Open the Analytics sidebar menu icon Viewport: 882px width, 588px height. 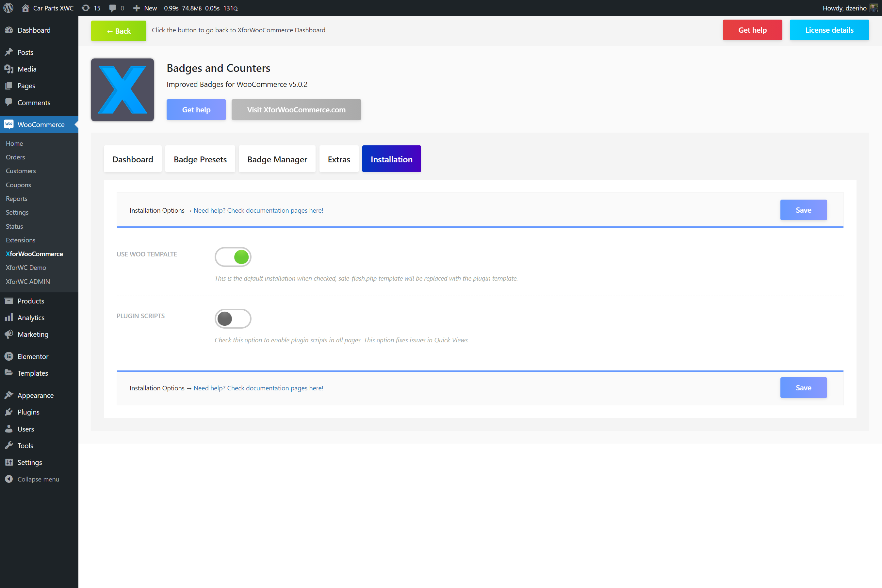coord(9,317)
